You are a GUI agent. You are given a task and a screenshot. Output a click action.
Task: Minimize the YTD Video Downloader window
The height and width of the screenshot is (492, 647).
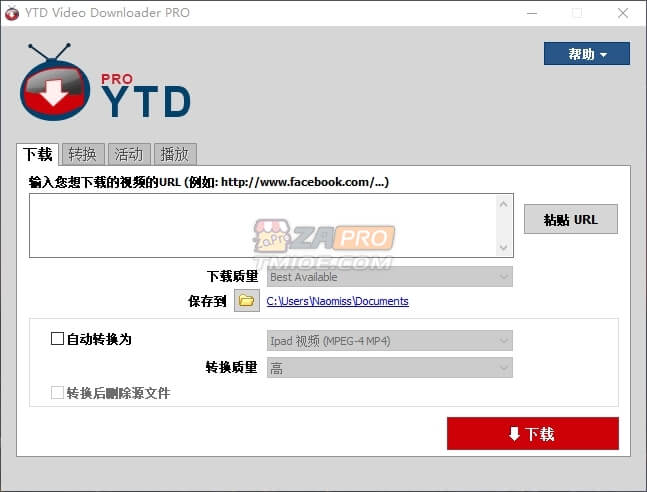[x=530, y=13]
